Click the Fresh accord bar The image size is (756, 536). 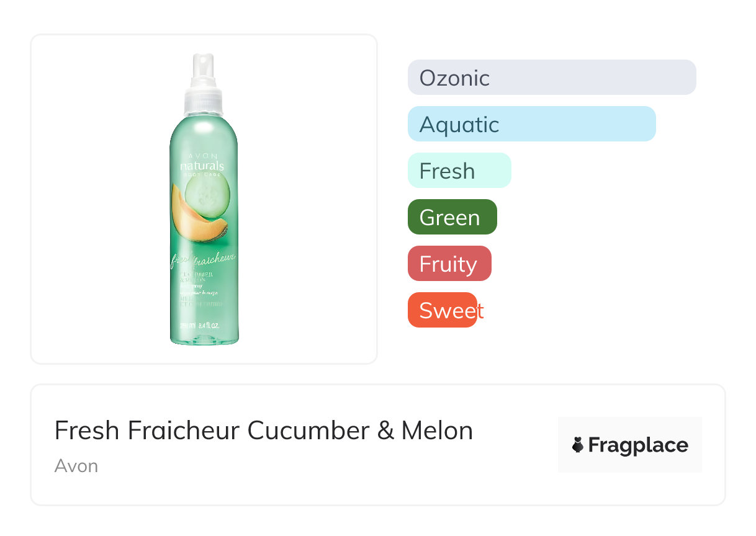(459, 171)
